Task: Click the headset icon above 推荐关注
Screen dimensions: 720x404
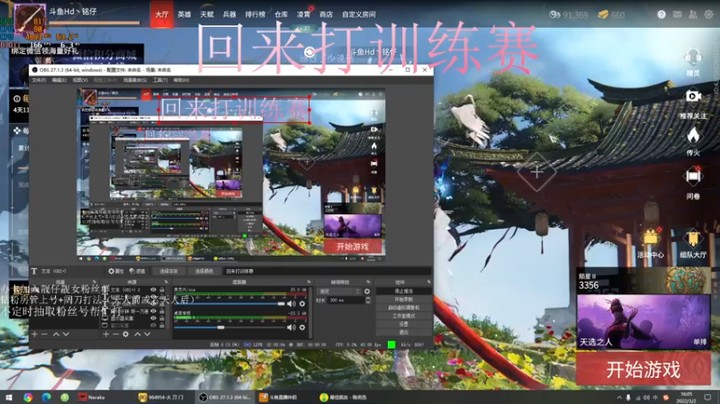Action: pyautogui.click(x=693, y=57)
